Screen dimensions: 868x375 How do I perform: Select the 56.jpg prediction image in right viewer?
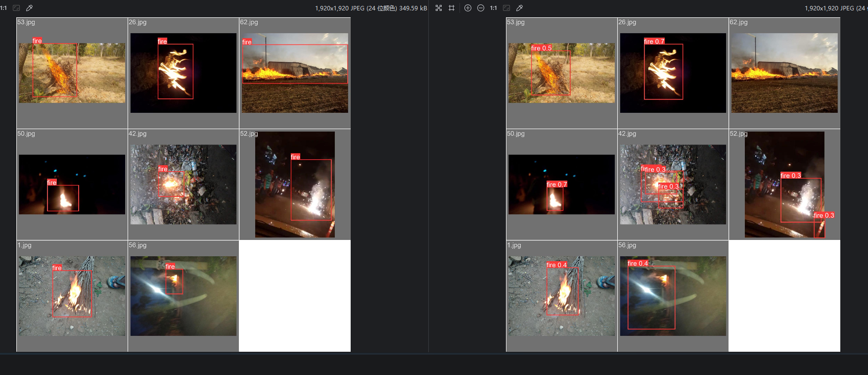click(673, 296)
